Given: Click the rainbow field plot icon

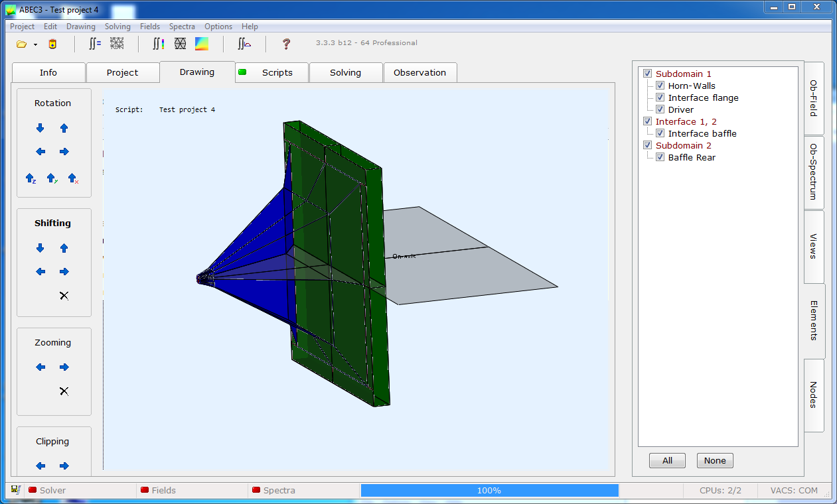Looking at the screenshot, I should [202, 44].
